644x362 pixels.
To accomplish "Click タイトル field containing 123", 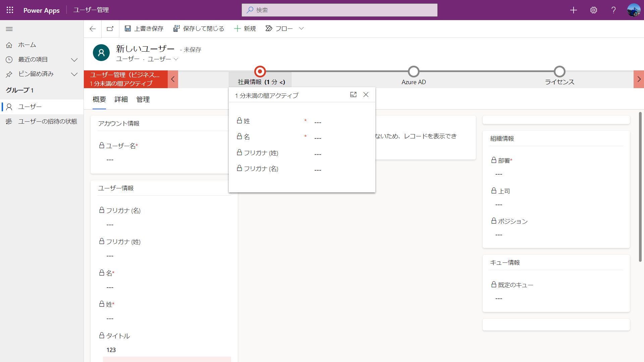I will [167, 350].
